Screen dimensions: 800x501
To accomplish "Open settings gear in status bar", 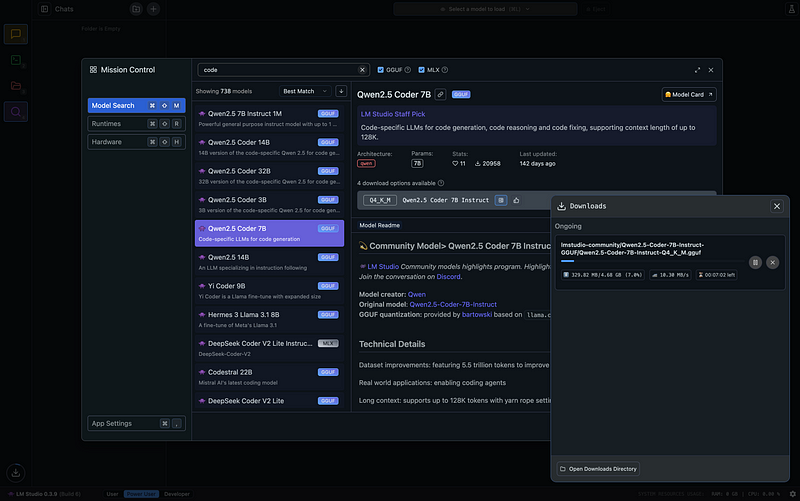I will point(792,494).
